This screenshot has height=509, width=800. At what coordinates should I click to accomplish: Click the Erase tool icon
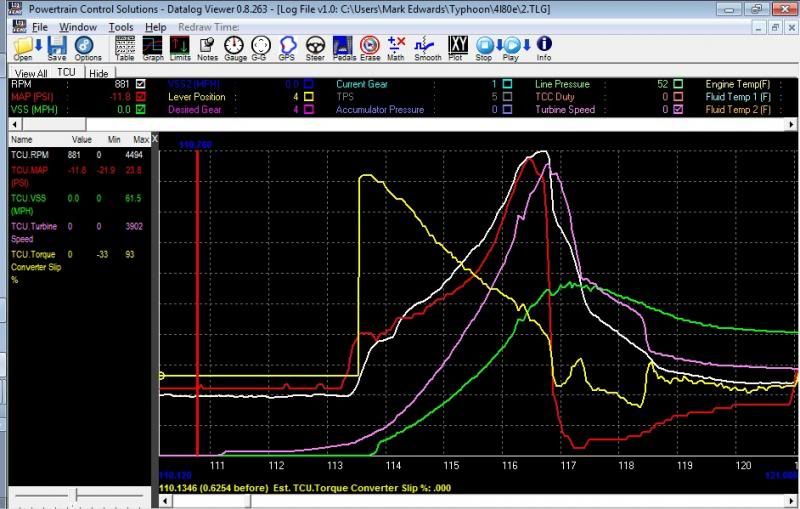(x=370, y=48)
